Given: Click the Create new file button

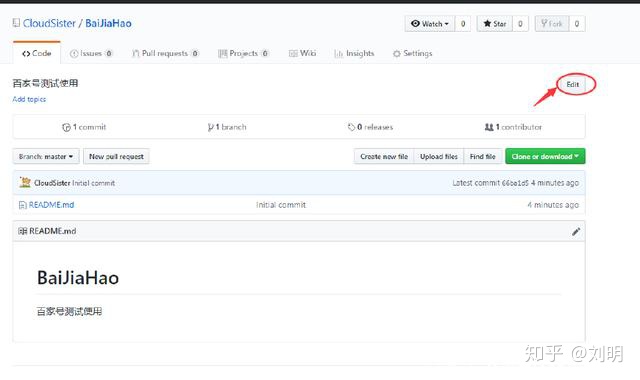Looking at the screenshot, I should coord(384,156).
